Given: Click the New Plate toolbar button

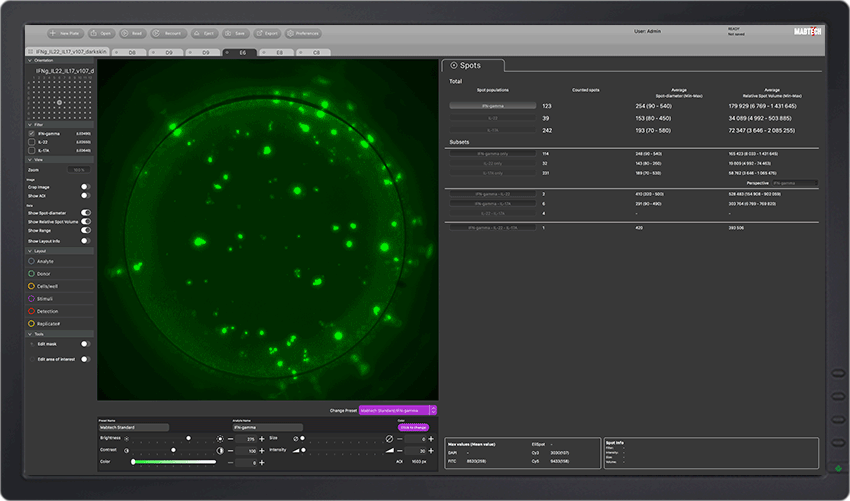Looking at the screenshot, I should [x=67, y=33].
